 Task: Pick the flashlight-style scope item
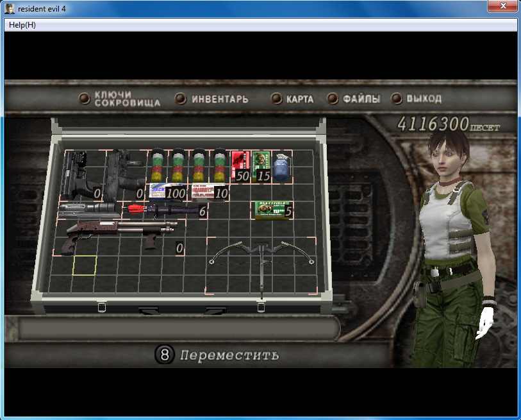[x=90, y=210]
